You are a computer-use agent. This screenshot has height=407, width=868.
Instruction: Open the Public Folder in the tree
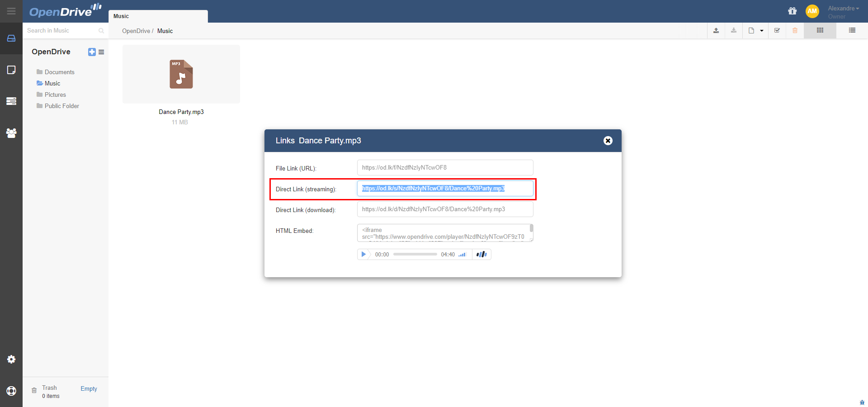point(62,106)
